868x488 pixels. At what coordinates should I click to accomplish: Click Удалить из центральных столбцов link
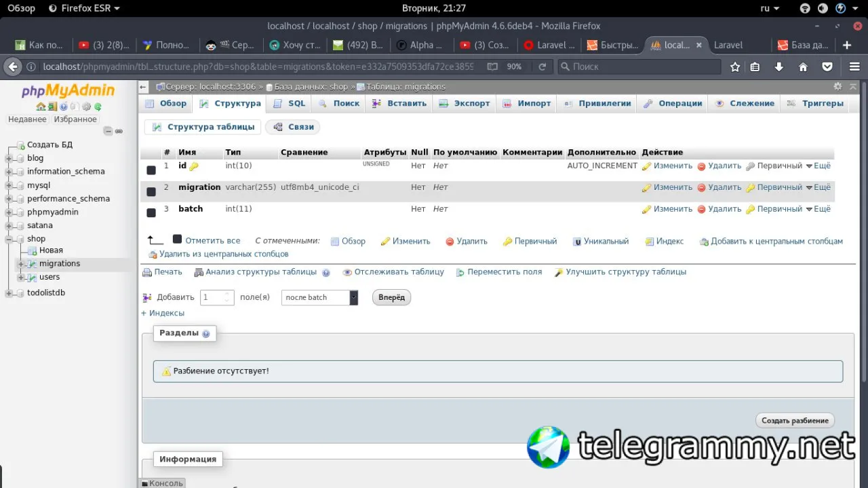pyautogui.click(x=218, y=255)
